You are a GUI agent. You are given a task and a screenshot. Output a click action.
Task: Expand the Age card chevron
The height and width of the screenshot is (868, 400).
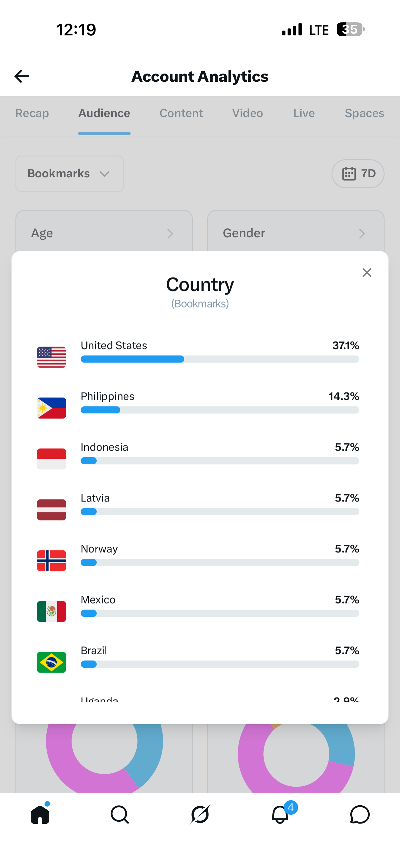[170, 234]
